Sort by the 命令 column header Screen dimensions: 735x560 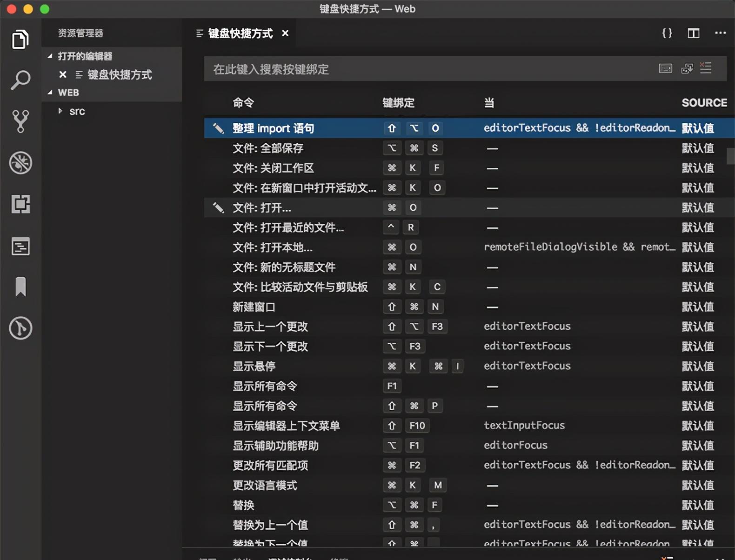coord(243,103)
